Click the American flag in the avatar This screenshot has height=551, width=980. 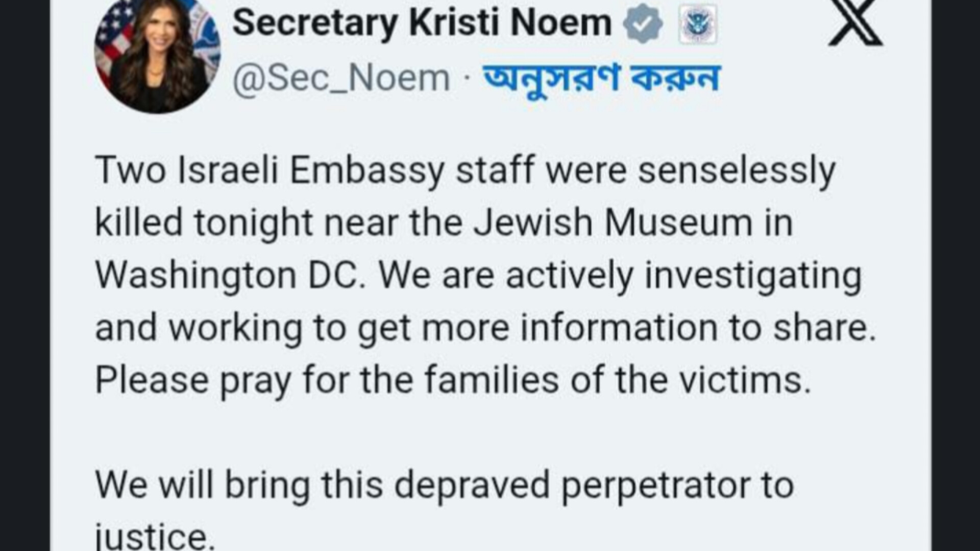[x=111, y=38]
